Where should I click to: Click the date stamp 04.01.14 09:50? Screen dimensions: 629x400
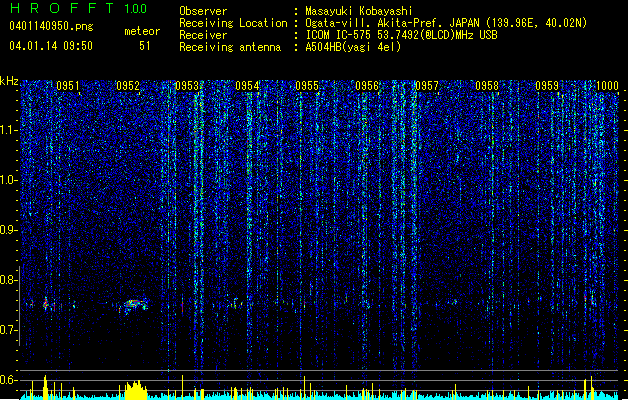coord(51,46)
